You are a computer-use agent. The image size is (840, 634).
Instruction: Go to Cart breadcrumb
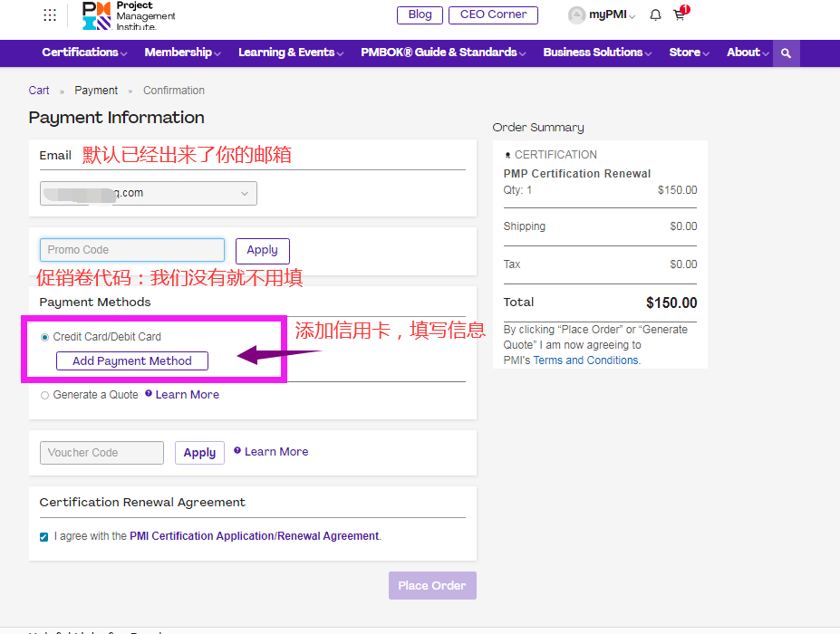coord(39,91)
